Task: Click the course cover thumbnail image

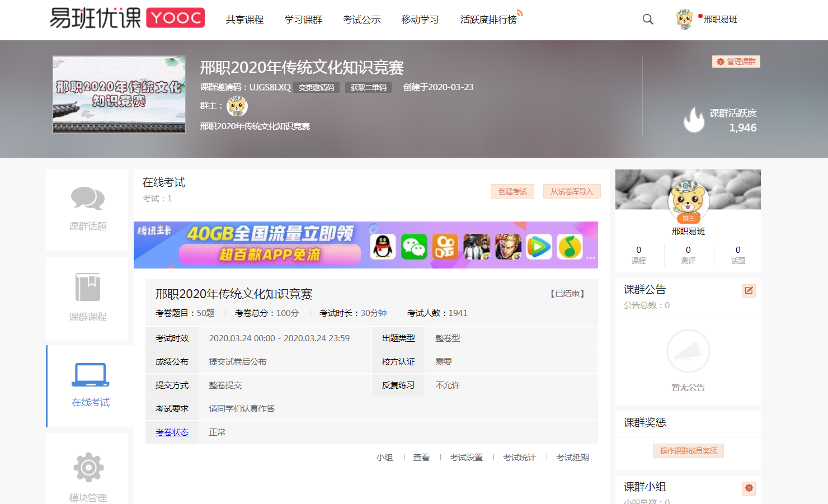Action: [119, 94]
